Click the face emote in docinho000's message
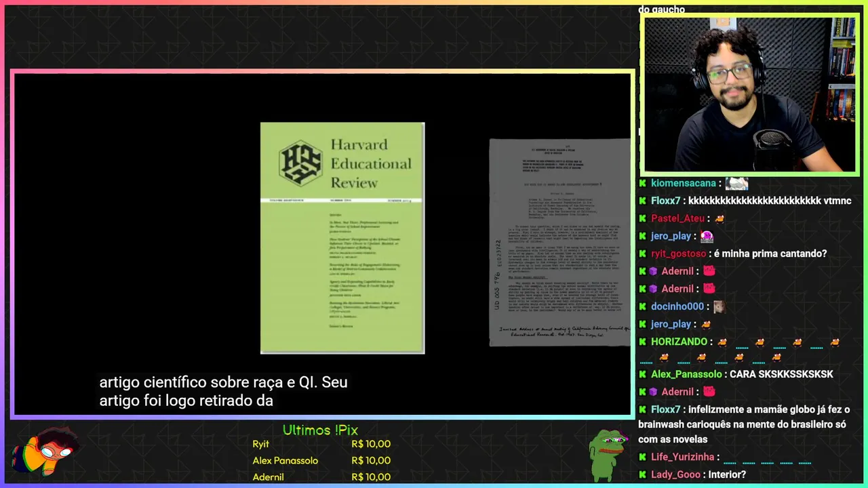 point(719,306)
